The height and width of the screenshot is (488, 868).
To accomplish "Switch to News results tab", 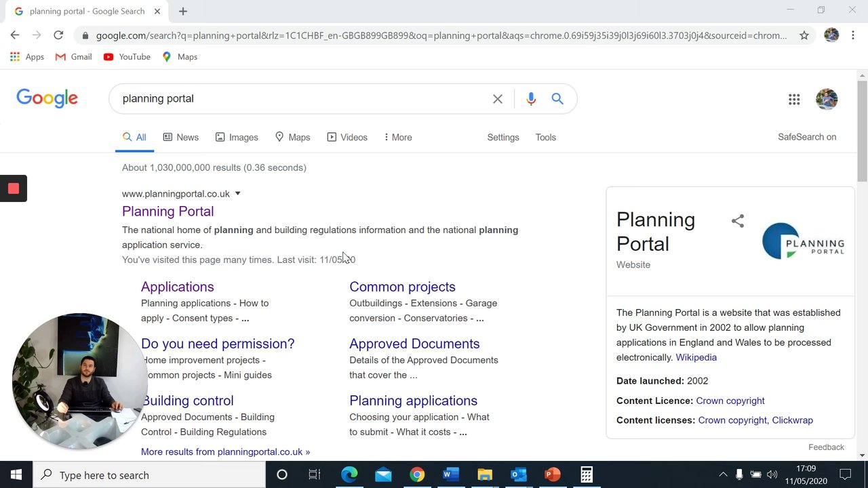I will pos(181,138).
